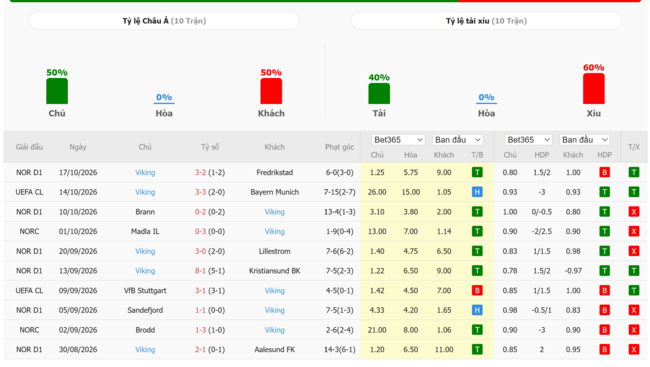The image size is (650, 367).
Task: Click the 3-2 score in Fredrikstad row
Action: pyautogui.click(x=200, y=173)
